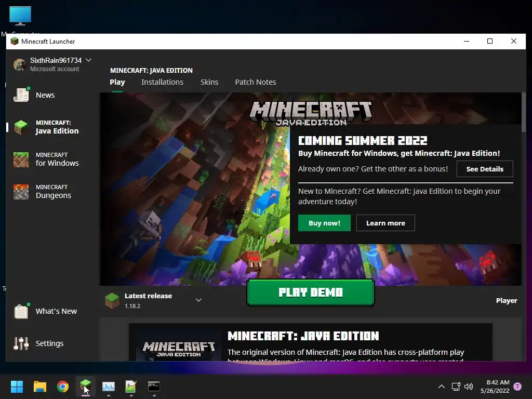Viewport: 532px width, 399px height.
Task: Open Minecraft Dungeons sidebar icon
Action: pyautogui.click(x=21, y=192)
